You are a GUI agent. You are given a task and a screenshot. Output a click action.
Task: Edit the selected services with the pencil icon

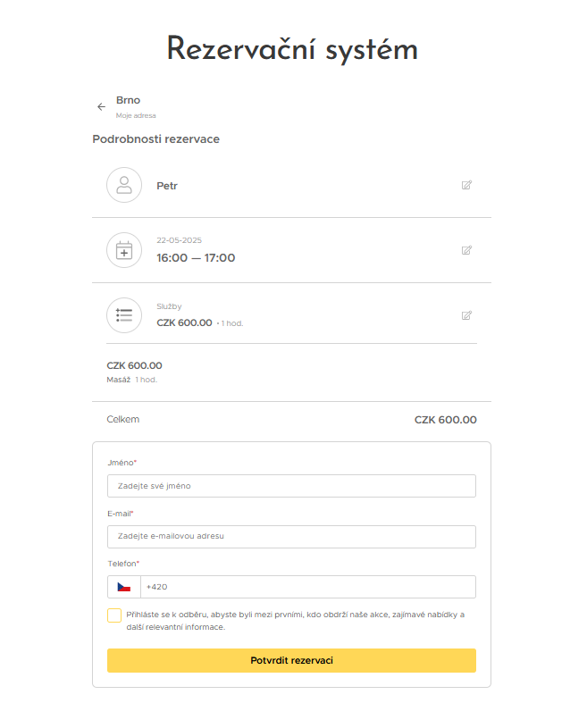[x=466, y=315]
